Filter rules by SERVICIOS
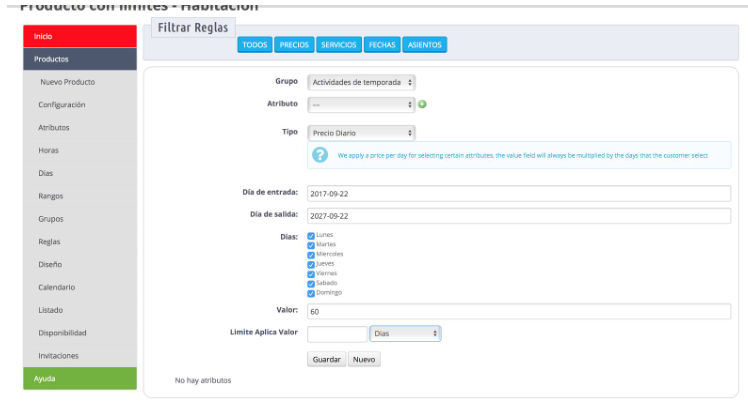The width and height of the screenshot is (748, 402). pos(339,44)
